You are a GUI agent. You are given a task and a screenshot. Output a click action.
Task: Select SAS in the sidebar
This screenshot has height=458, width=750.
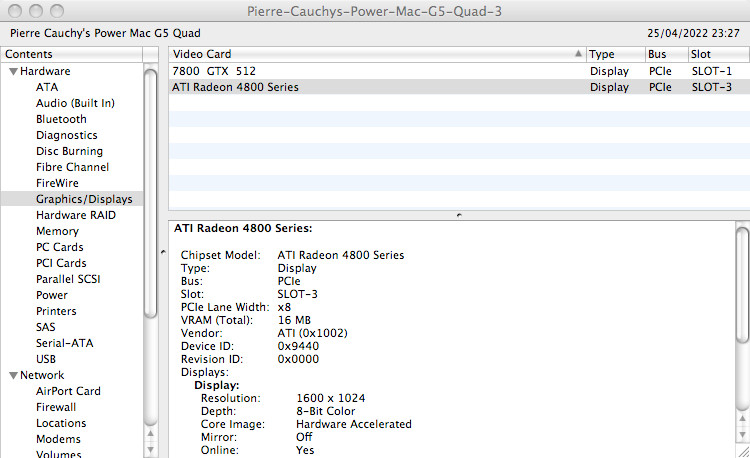coord(45,327)
